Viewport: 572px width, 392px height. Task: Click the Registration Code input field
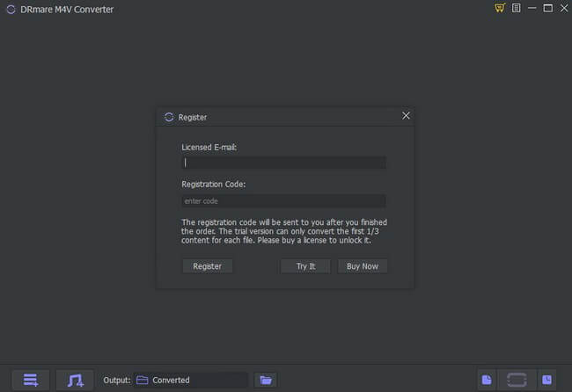(x=283, y=201)
